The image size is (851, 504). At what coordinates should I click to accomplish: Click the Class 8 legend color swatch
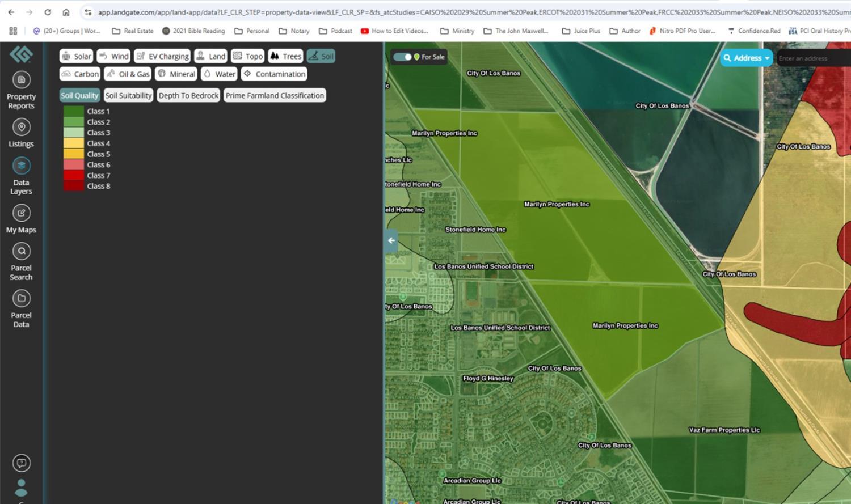pos(73,186)
